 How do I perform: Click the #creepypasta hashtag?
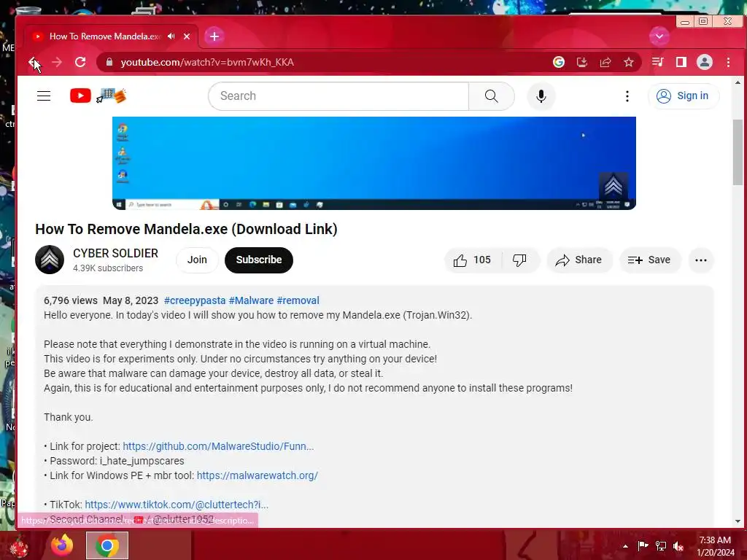pos(195,300)
